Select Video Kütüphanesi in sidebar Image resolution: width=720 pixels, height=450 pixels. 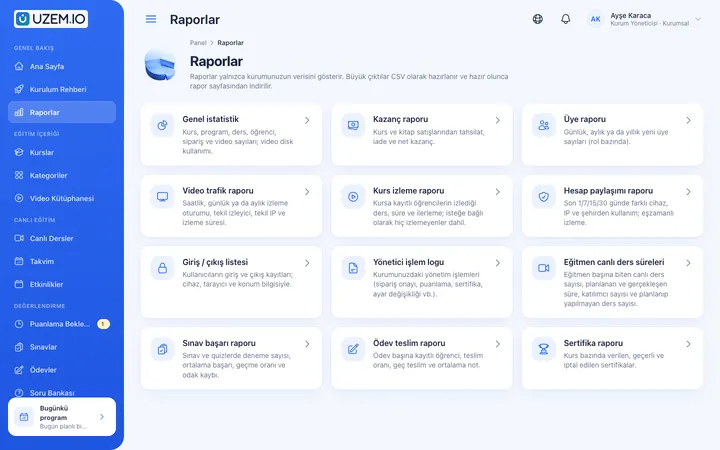coord(62,198)
